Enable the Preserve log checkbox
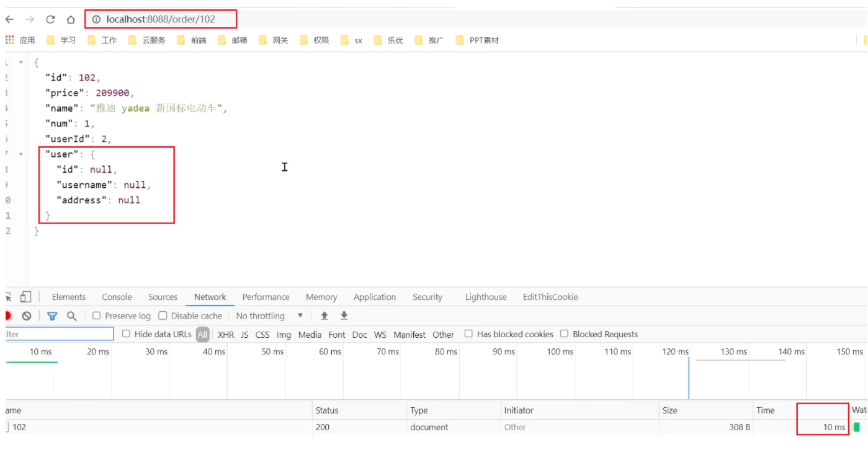The height and width of the screenshot is (450, 868). pos(97,315)
